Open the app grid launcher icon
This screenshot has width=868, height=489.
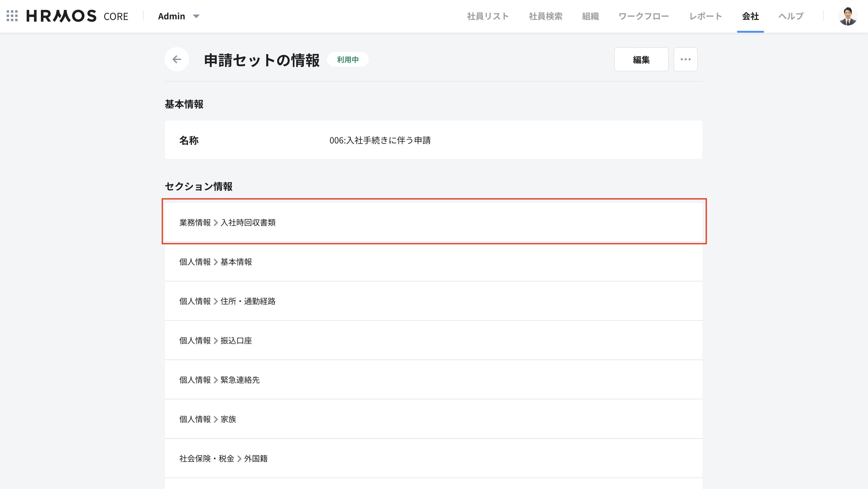pos(12,16)
